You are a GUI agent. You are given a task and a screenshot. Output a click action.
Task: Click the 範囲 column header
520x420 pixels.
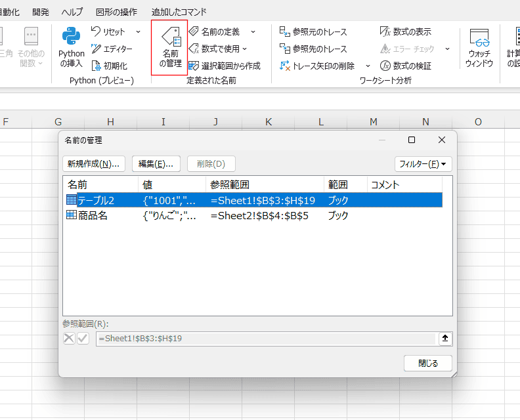[x=345, y=184]
